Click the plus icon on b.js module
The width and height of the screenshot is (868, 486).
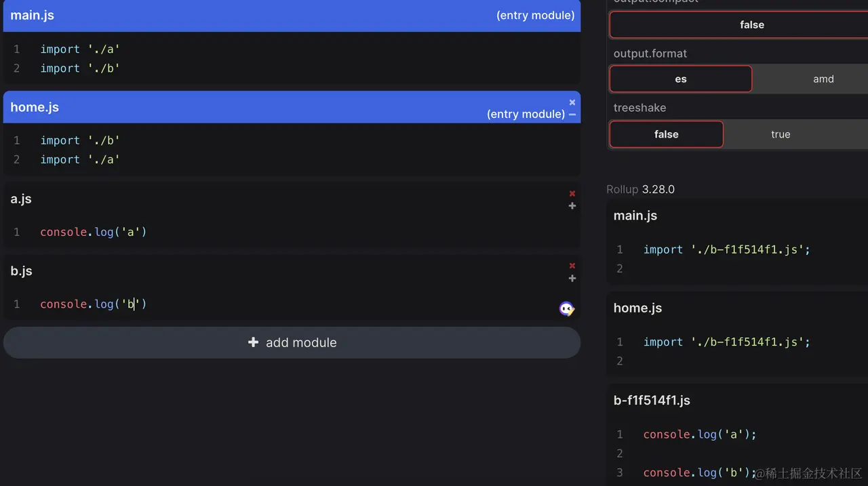[572, 279]
